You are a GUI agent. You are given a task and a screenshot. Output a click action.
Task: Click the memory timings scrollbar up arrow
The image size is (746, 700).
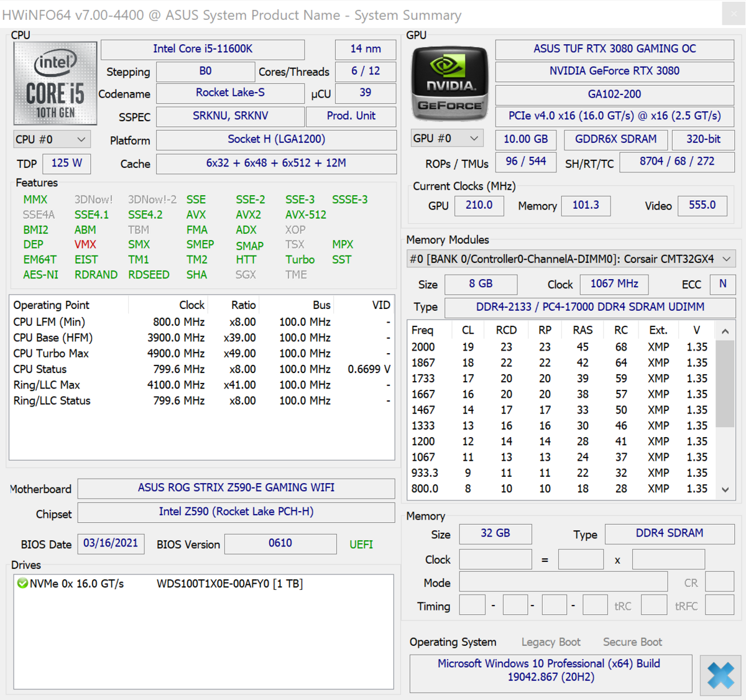725,331
